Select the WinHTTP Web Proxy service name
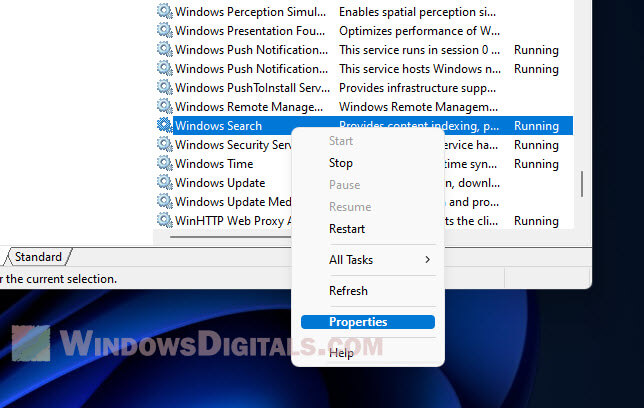The width and height of the screenshot is (644, 408). [x=233, y=221]
